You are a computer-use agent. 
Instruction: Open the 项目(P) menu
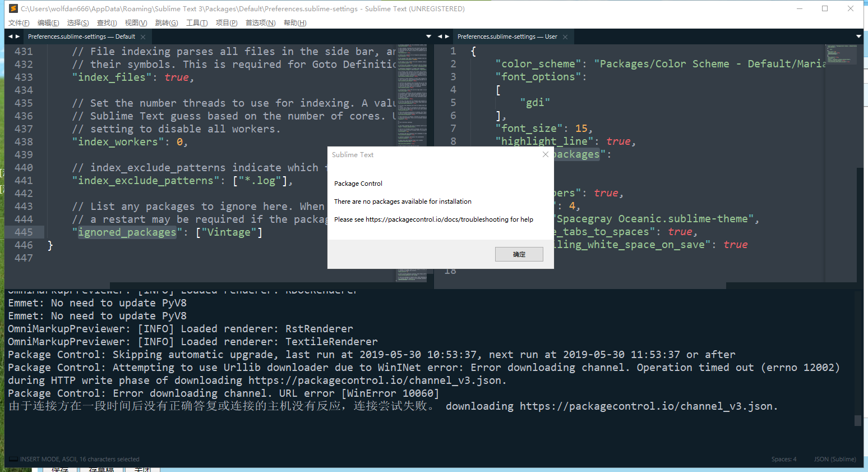227,23
